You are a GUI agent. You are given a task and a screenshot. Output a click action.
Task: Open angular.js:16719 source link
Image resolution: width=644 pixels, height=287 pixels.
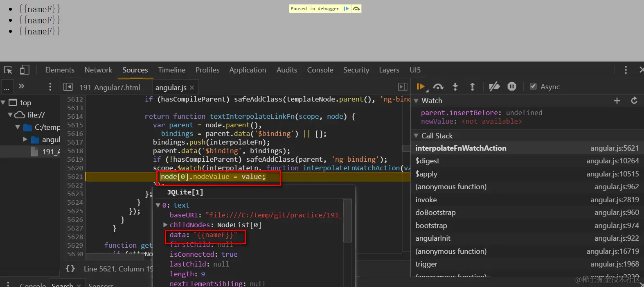coord(612,251)
